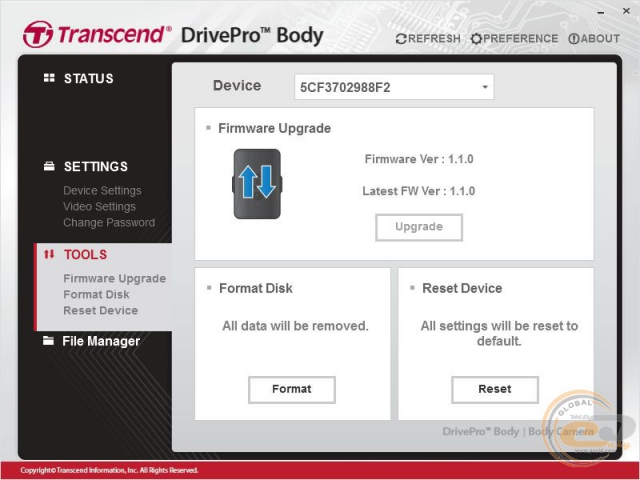Click the Preference gear icon
Image resolution: width=640 pixels, height=480 pixels.
476,39
